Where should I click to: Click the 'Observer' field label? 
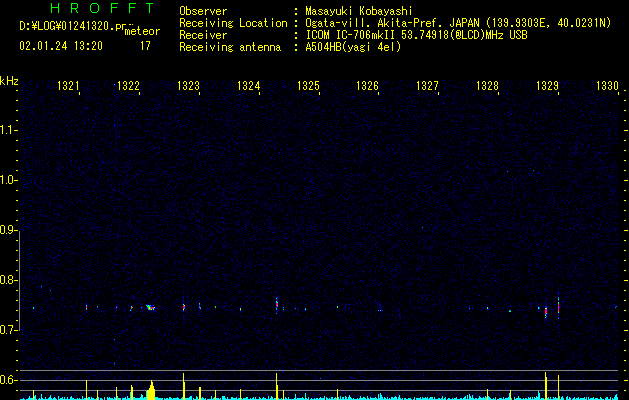[203, 11]
